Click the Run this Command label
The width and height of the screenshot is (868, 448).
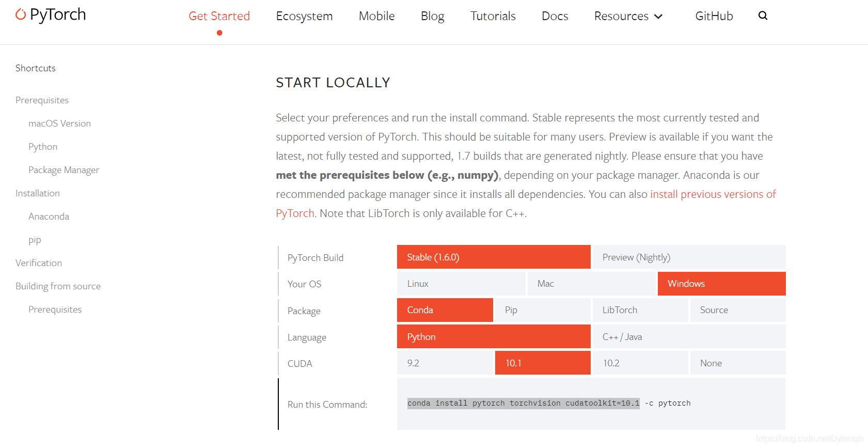pyautogui.click(x=327, y=405)
